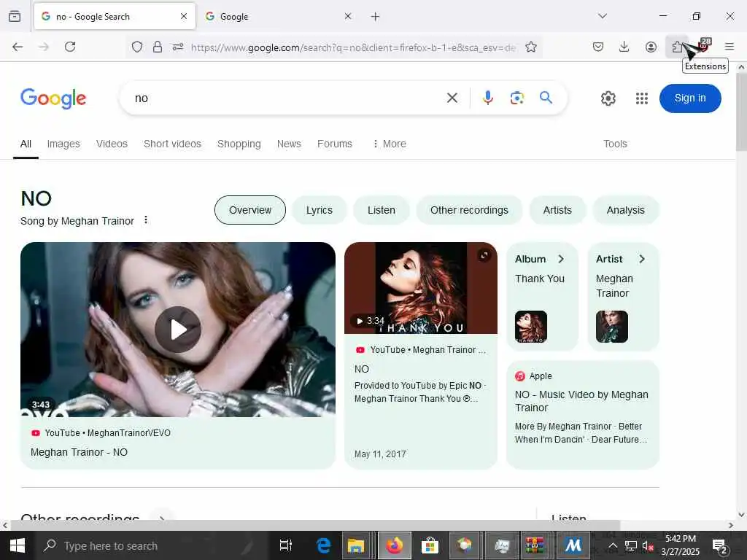This screenshot has width=747, height=560.
Task: Close the 'no - Google Search' tab
Action: point(184,16)
